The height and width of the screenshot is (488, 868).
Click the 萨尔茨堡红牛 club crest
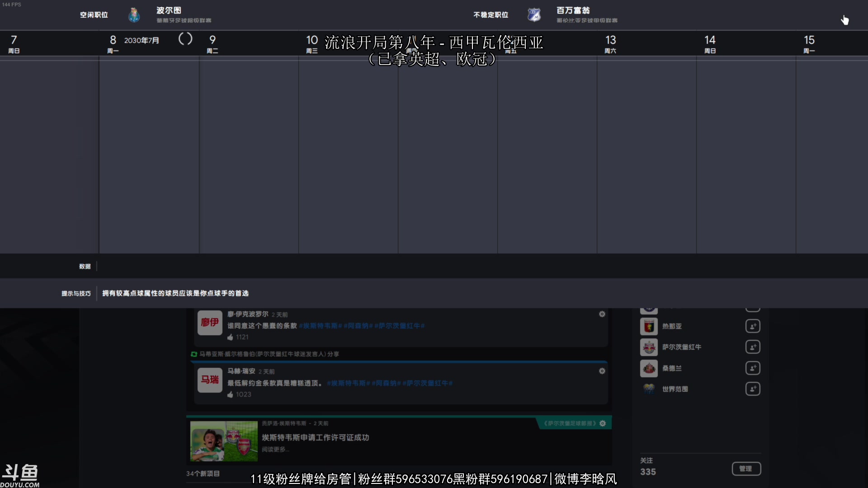pos(649,347)
